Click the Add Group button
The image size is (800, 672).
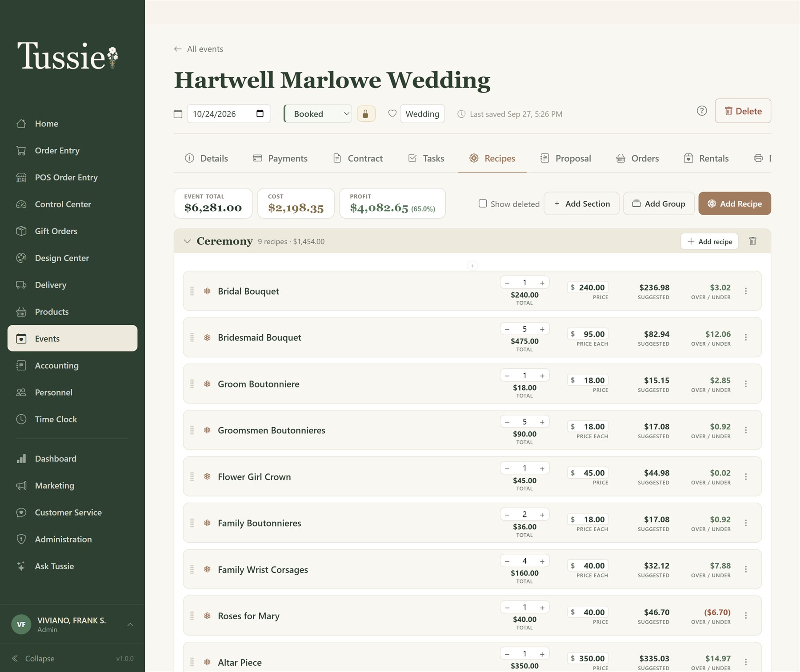[x=659, y=204]
